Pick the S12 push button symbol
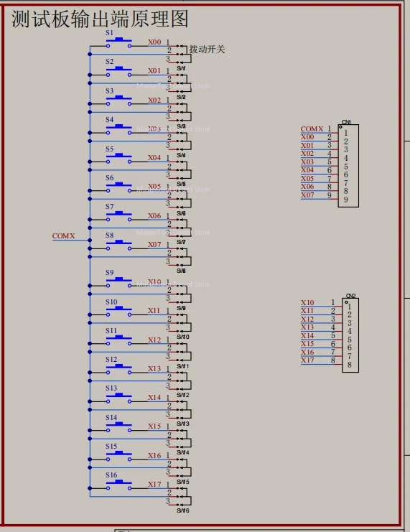This screenshot has width=410, height=532. (118, 369)
